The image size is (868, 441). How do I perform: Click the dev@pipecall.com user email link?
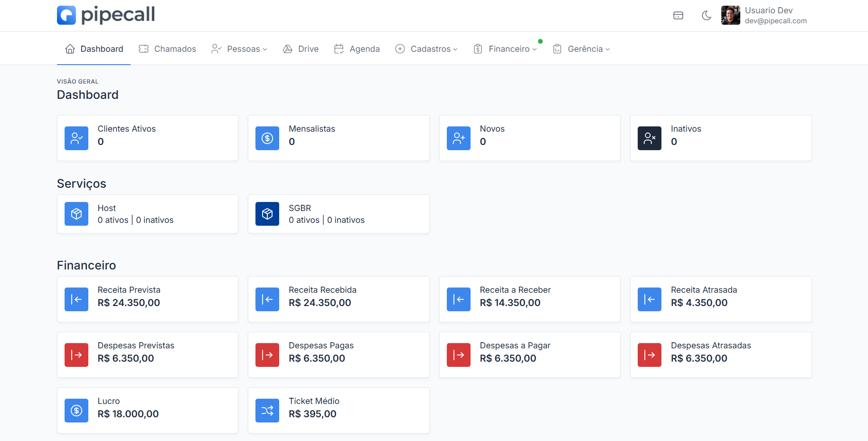(775, 21)
